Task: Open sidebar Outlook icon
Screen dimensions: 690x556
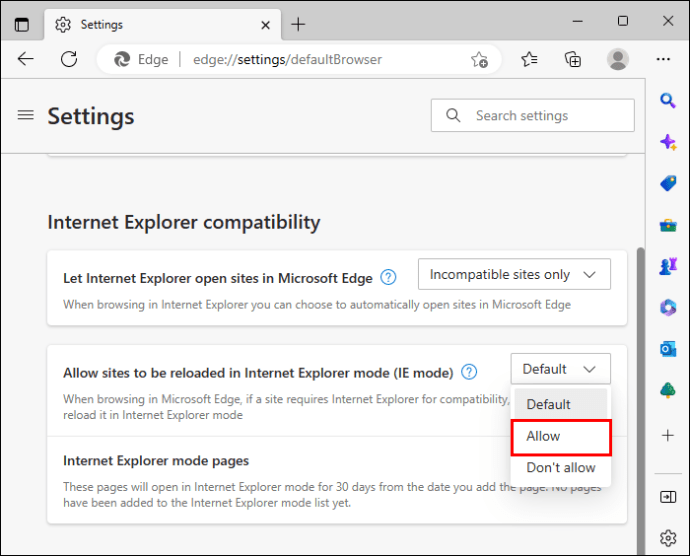Action: (668, 350)
